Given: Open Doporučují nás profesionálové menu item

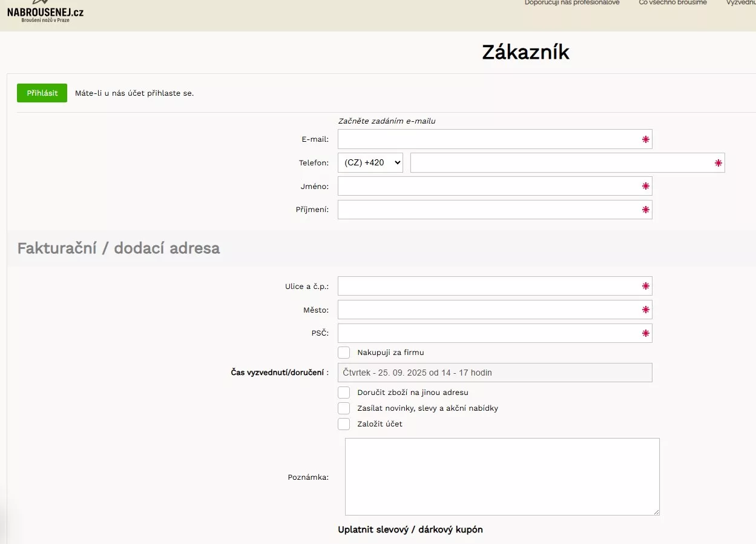Looking at the screenshot, I should [572, 3].
